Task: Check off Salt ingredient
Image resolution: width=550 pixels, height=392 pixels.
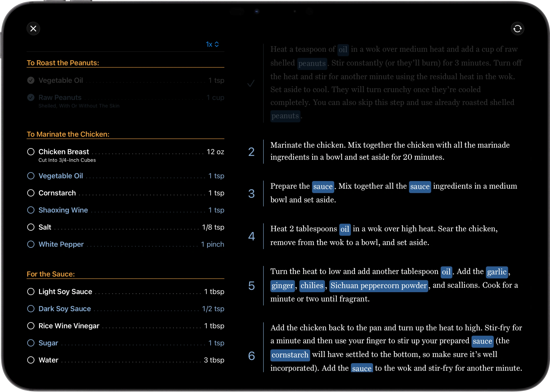Action: tap(31, 227)
